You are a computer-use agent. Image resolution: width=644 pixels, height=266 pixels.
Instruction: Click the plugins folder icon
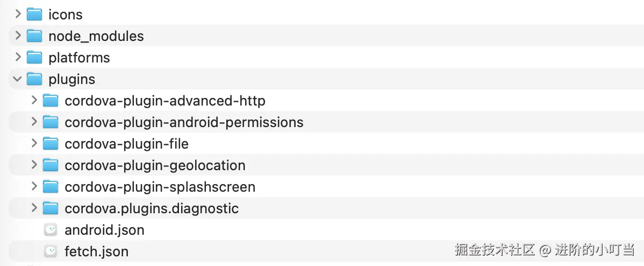tap(34, 79)
